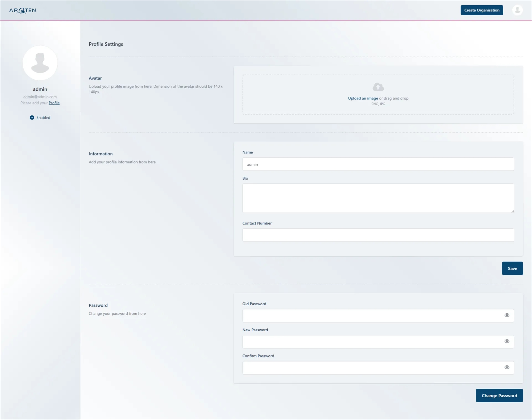Image resolution: width=532 pixels, height=420 pixels.
Task: Click the Avatar section heading
Action: [95, 78]
